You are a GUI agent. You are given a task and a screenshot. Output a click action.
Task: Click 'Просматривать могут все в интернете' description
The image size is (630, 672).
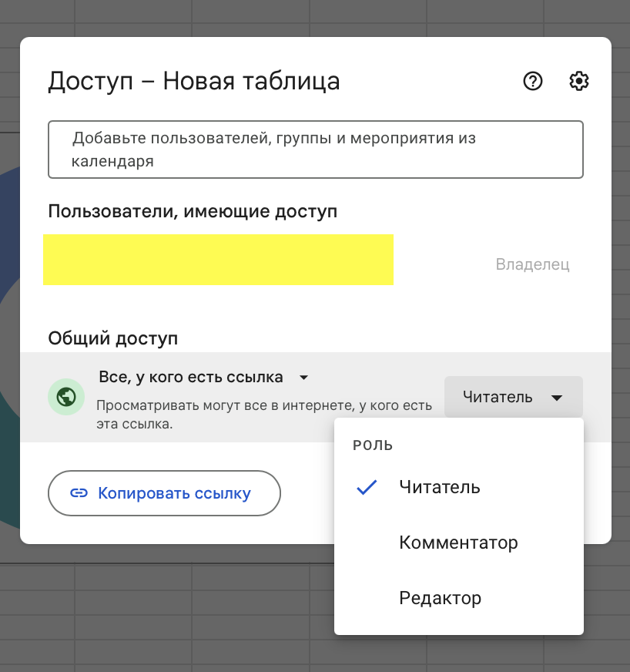pos(264,415)
